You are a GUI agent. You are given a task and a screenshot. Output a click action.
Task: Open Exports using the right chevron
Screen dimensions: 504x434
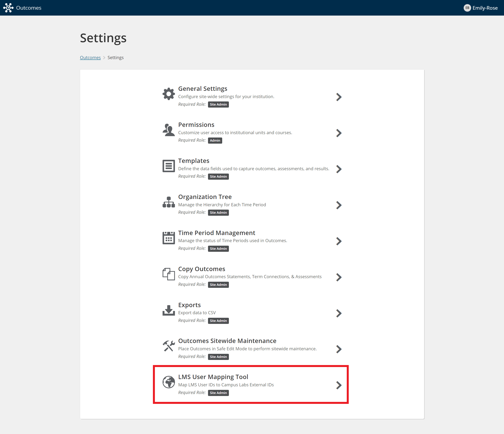tap(339, 313)
